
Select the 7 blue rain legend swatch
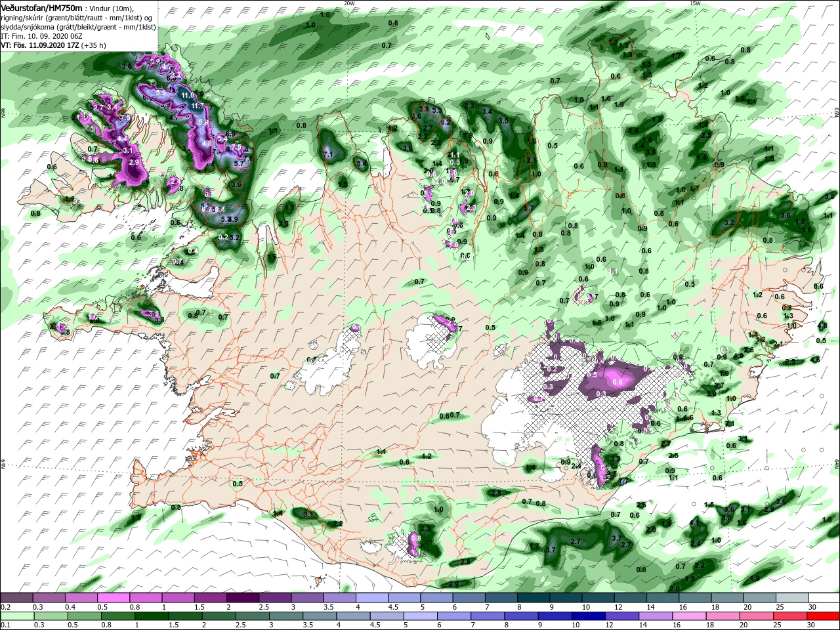coord(488,616)
